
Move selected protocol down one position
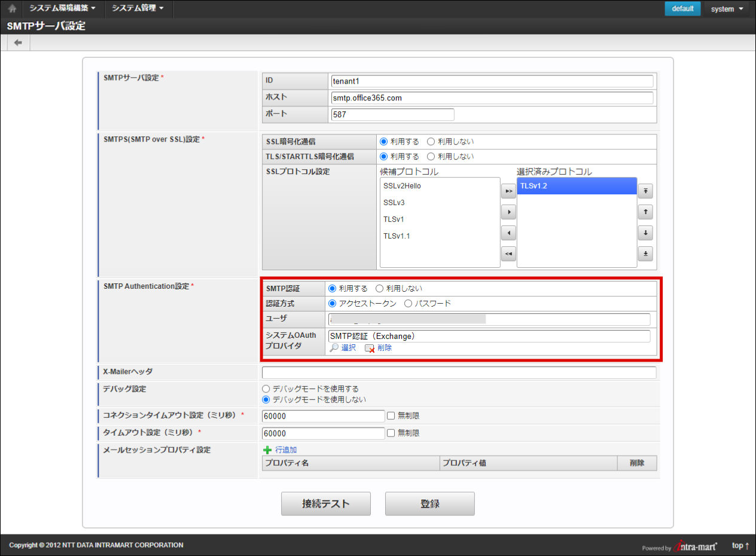pyautogui.click(x=645, y=233)
